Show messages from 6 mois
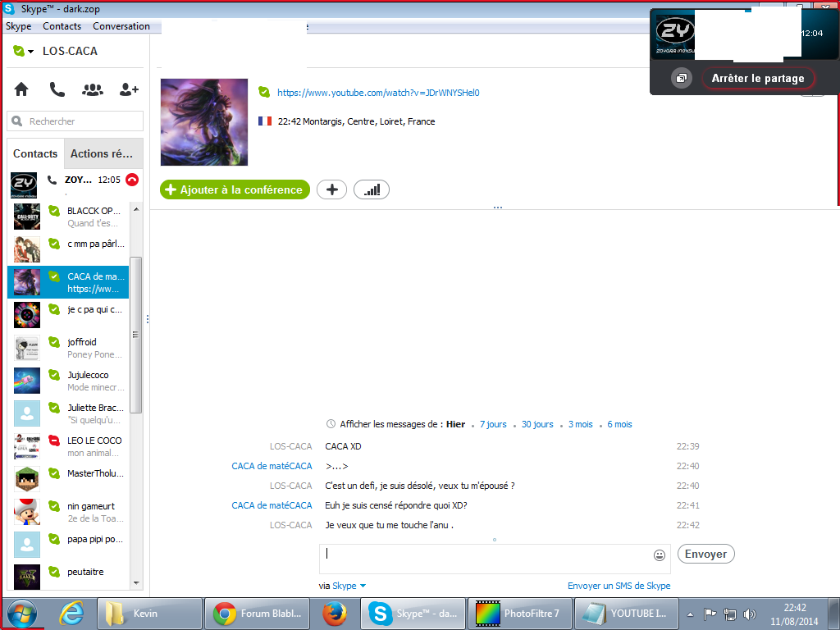Screen dimensions: 840x630 [x=620, y=424]
